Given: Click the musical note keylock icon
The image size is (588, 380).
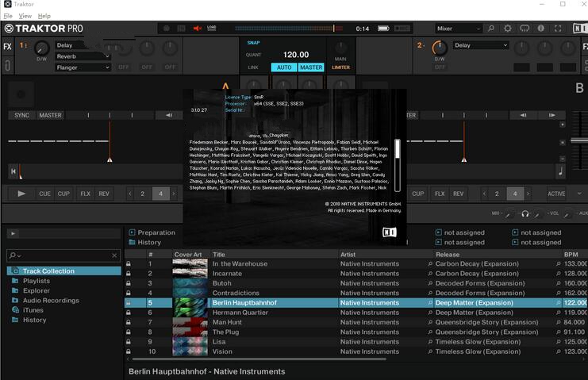Looking at the screenshot, I should point(561,171).
